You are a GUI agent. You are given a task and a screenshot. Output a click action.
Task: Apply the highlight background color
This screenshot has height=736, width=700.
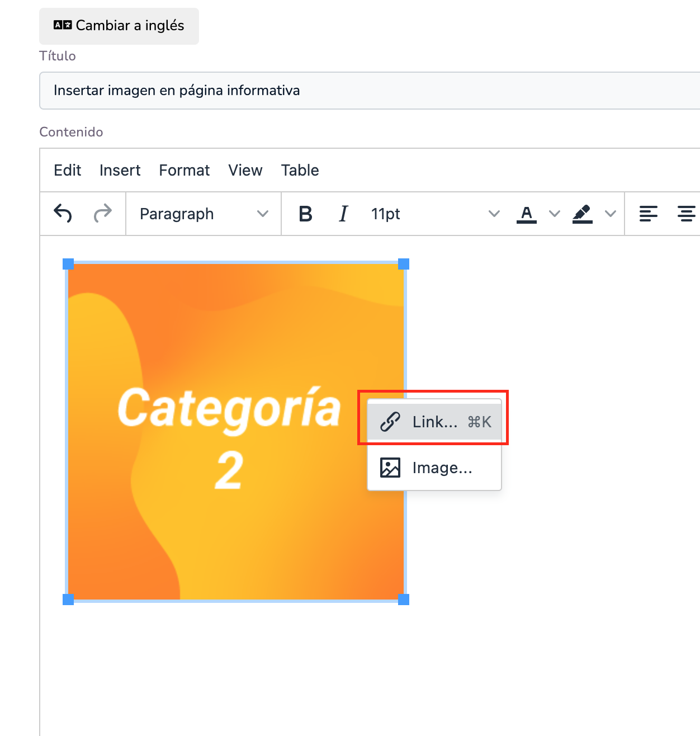coord(583,214)
